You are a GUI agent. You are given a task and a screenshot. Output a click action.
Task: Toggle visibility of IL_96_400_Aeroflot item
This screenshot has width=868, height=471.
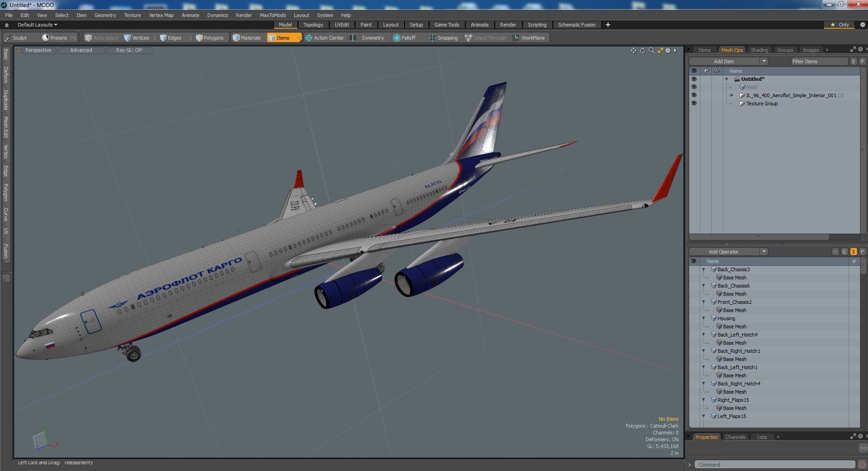pos(693,95)
